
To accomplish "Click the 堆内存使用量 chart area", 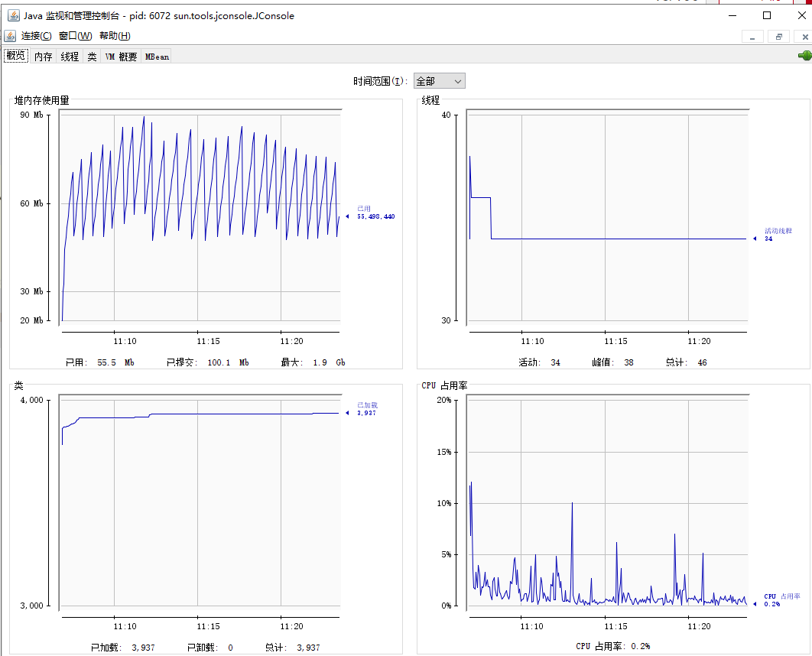I will click(x=200, y=216).
